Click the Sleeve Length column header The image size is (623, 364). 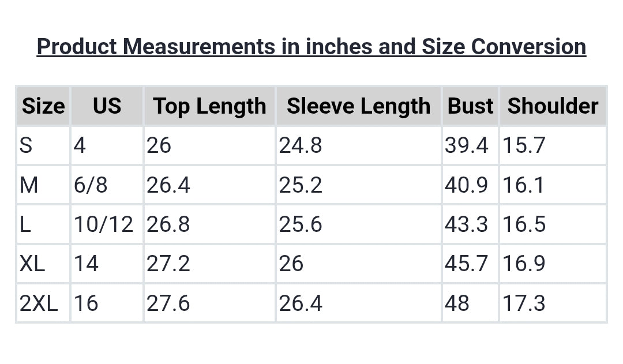pyautogui.click(x=358, y=106)
